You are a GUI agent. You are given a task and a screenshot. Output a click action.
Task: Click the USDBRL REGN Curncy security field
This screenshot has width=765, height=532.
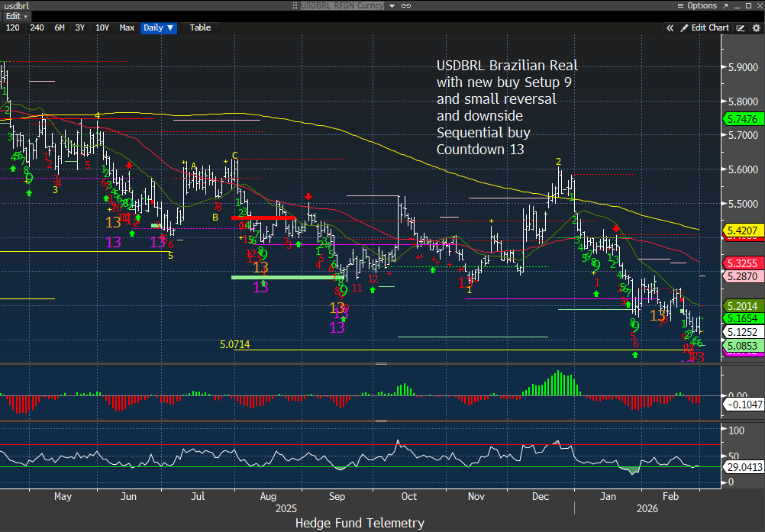tap(343, 5)
